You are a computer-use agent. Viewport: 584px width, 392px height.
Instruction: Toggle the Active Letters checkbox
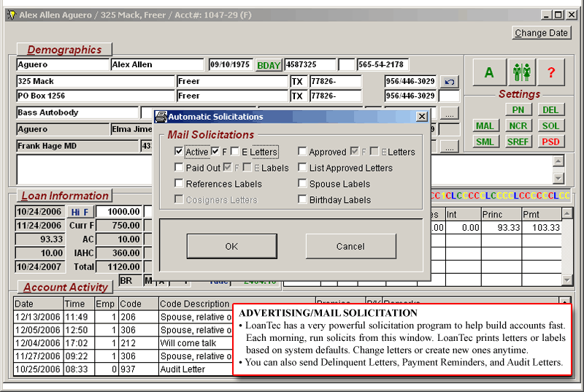coord(179,151)
